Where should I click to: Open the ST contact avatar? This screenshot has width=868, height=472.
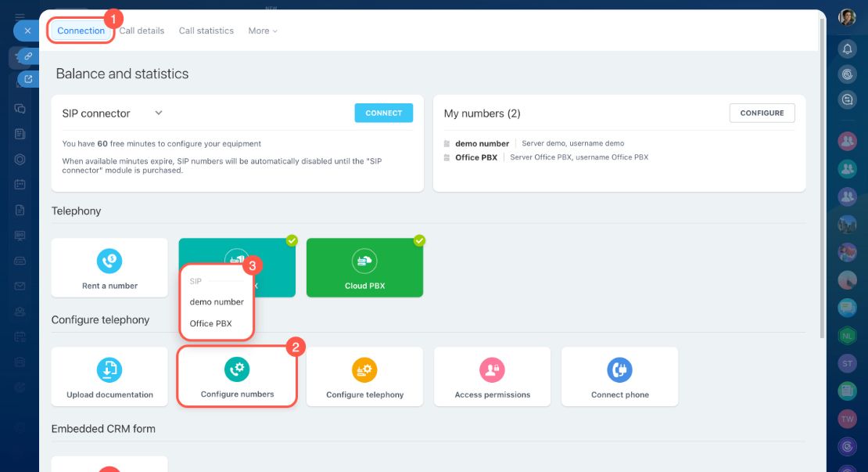(x=847, y=363)
